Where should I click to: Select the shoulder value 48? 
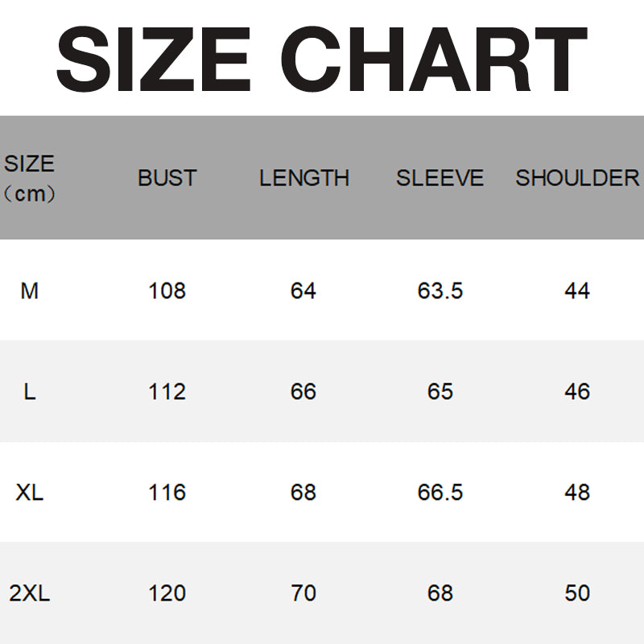tap(577, 492)
